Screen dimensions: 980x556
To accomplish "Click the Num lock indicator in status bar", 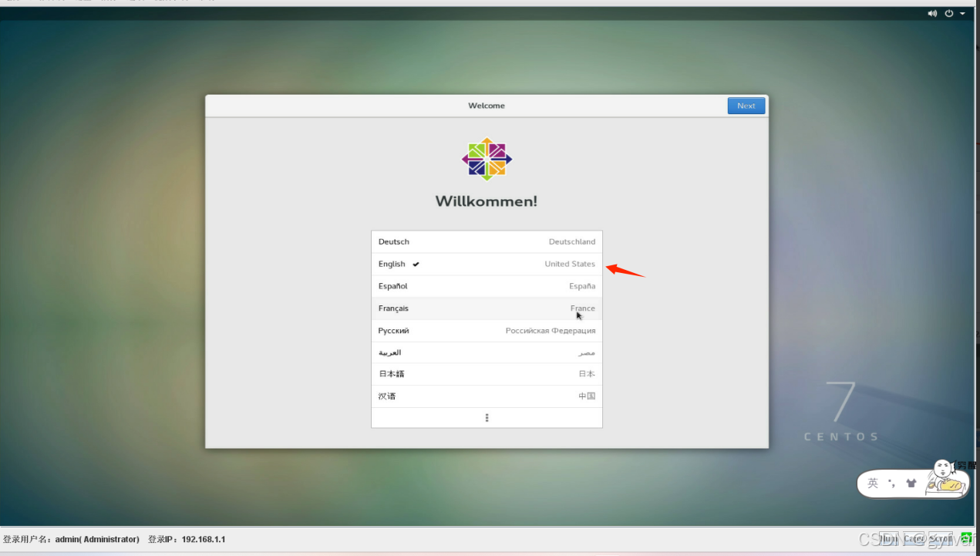I will coord(889,538).
